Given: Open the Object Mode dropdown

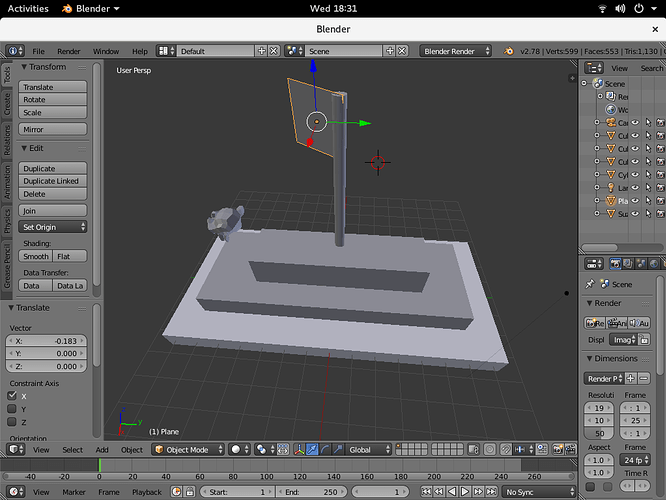Looking at the screenshot, I should 189,449.
